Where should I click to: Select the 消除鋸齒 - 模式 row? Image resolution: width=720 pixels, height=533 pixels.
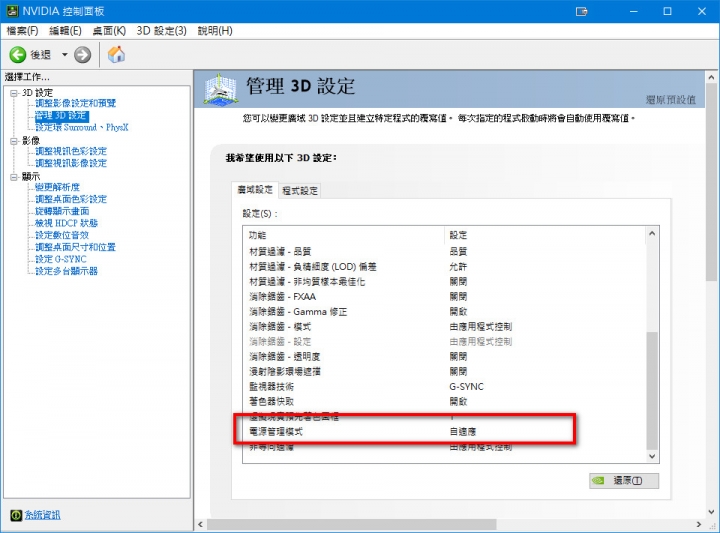444,326
